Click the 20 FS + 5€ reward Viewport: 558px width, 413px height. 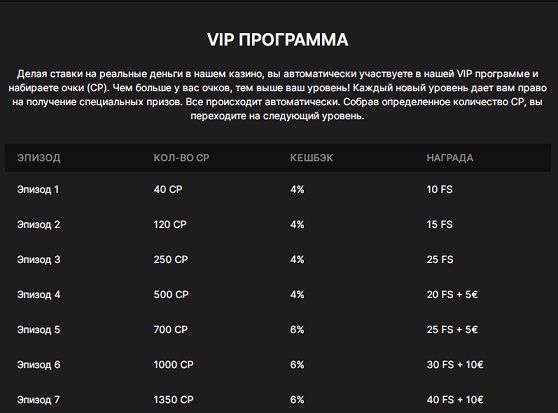pyautogui.click(x=452, y=295)
